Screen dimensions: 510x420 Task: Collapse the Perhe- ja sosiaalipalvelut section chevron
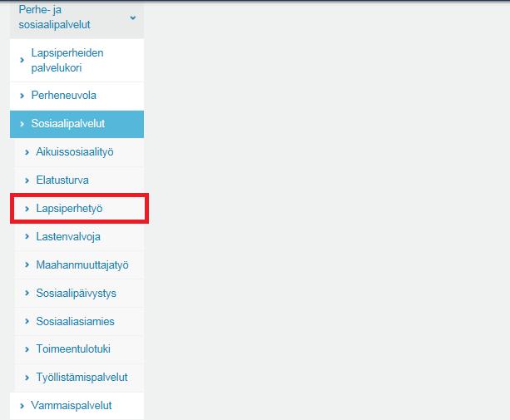point(133,17)
